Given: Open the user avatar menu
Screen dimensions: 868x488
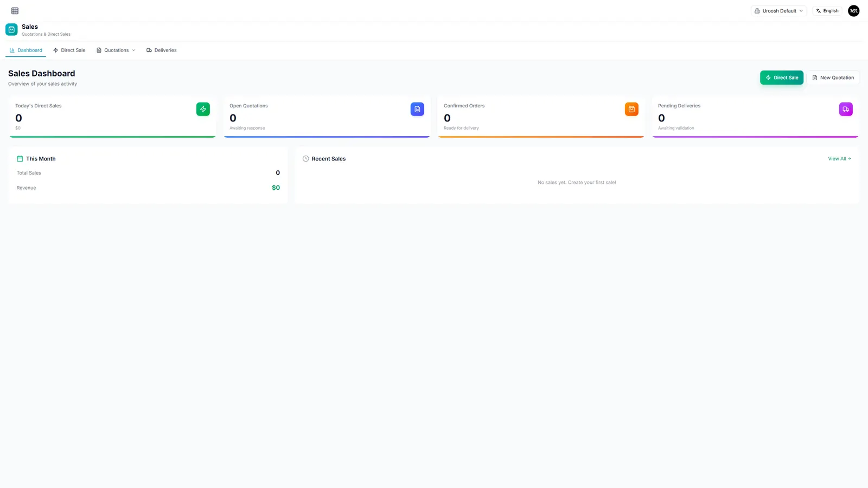Looking at the screenshot, I should [x=854, y=11].
